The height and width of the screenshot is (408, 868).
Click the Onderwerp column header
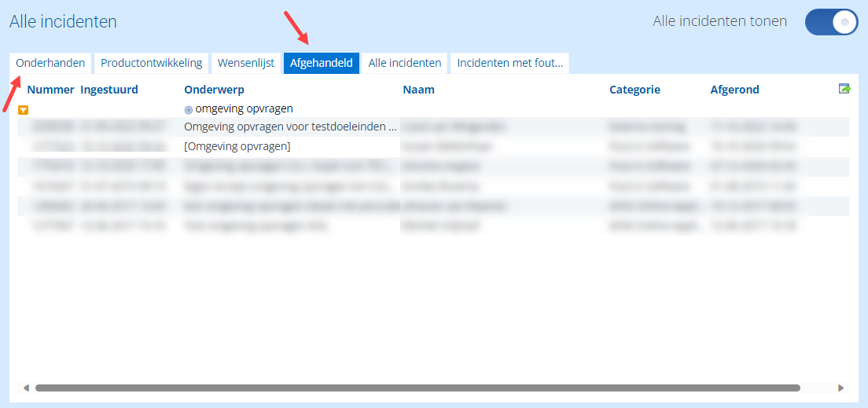click(x=214, y=90)
